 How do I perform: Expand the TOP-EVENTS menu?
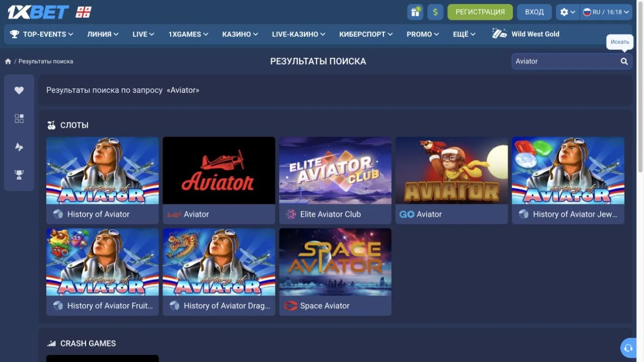pyautogui.click(x=42, y=34)
